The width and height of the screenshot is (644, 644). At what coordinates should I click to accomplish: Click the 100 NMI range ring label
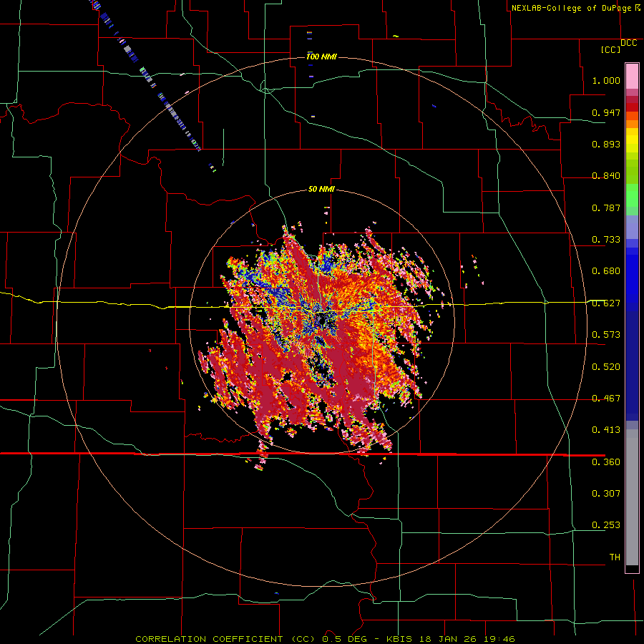click(x=321, y=57)
